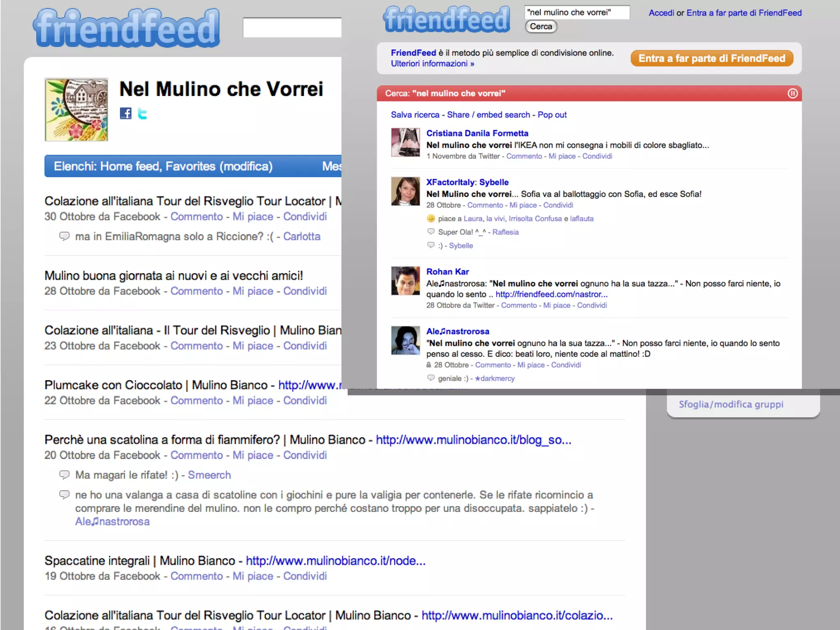Click Mi piace on the Sofia ballottaggio post

click(523, 205)
